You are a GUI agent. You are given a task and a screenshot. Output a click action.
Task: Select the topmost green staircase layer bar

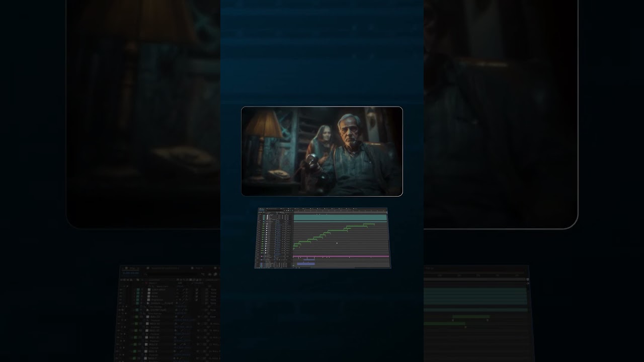[369, 224]
